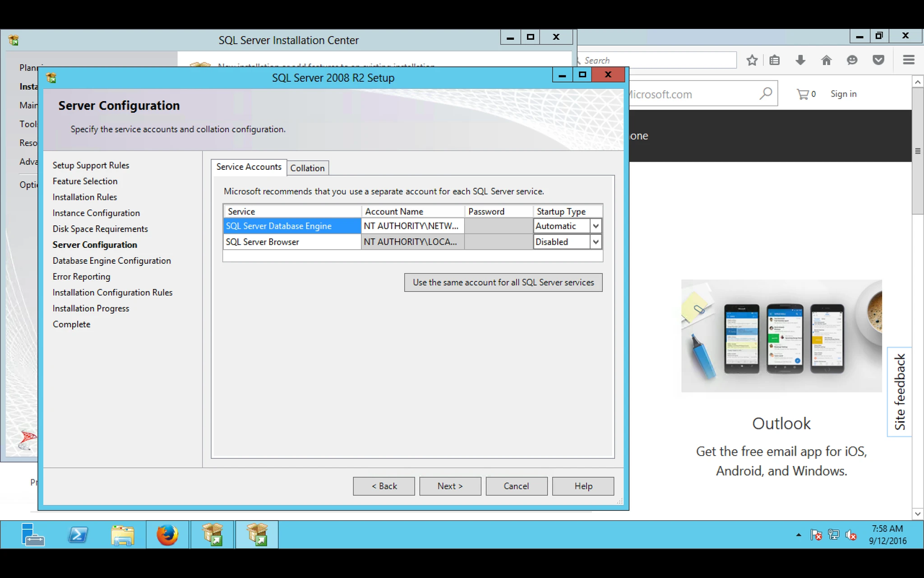Open Server Manager from the taskbar

point(33,535)
